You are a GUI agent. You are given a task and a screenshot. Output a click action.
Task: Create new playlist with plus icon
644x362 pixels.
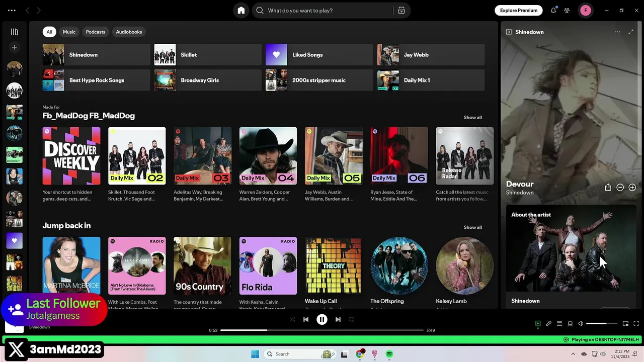[x=14, y=47]
